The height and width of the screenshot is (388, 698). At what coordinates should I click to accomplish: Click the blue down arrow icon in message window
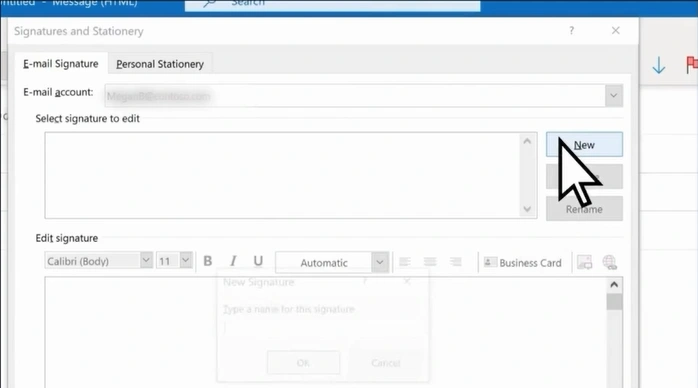click(659, 65)
